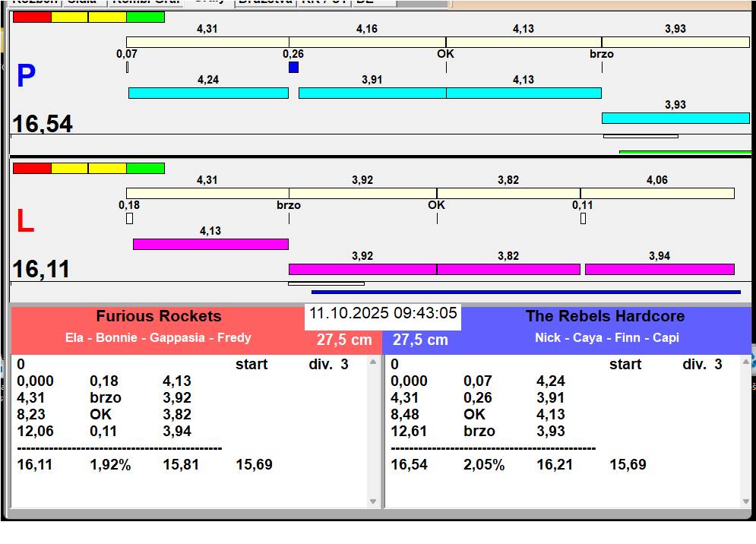The image size is (756, 544).
Task: Click the red start light in P lane
Action: [32, 17]
